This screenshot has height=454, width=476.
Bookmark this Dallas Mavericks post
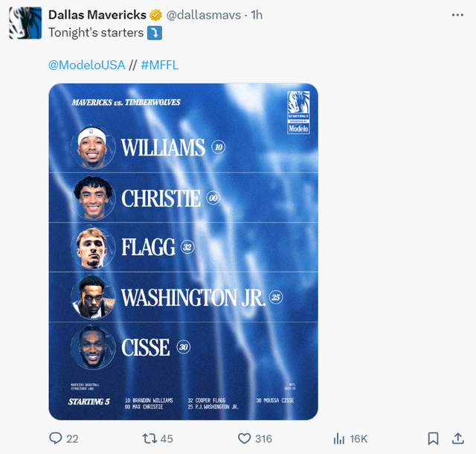pyautogui.click(x=433, y=438)
